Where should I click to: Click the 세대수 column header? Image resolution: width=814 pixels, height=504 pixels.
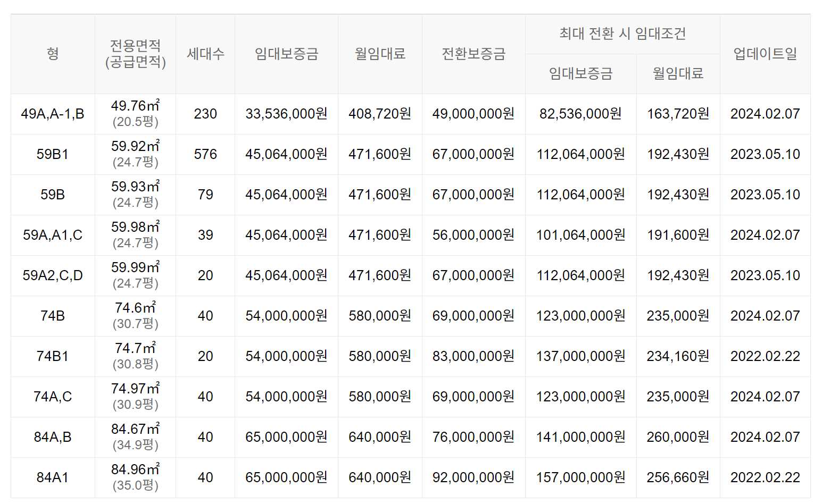[205, 54]
